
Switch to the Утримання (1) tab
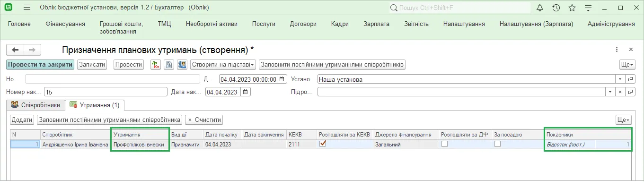tap(94, 105)
